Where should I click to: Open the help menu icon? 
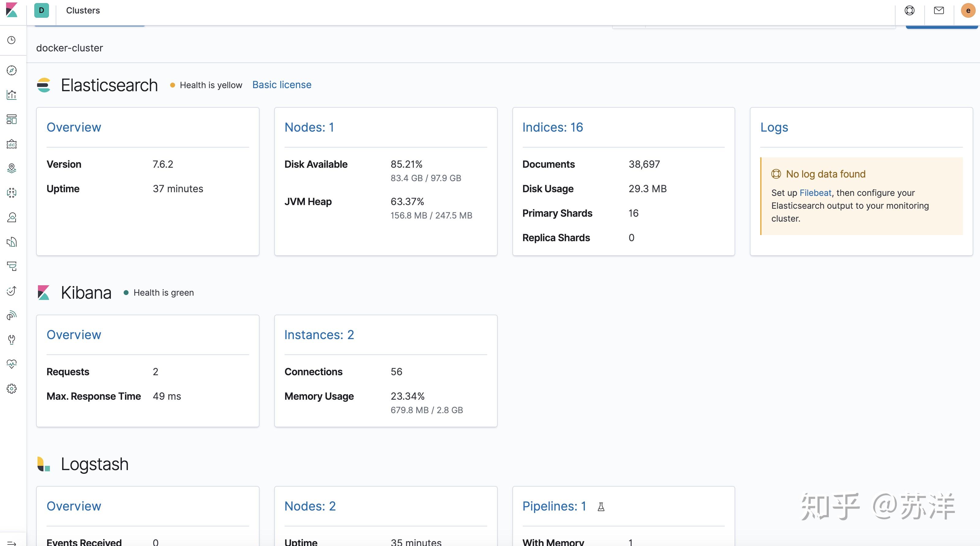pyautogui.click(x=910, y=10)
